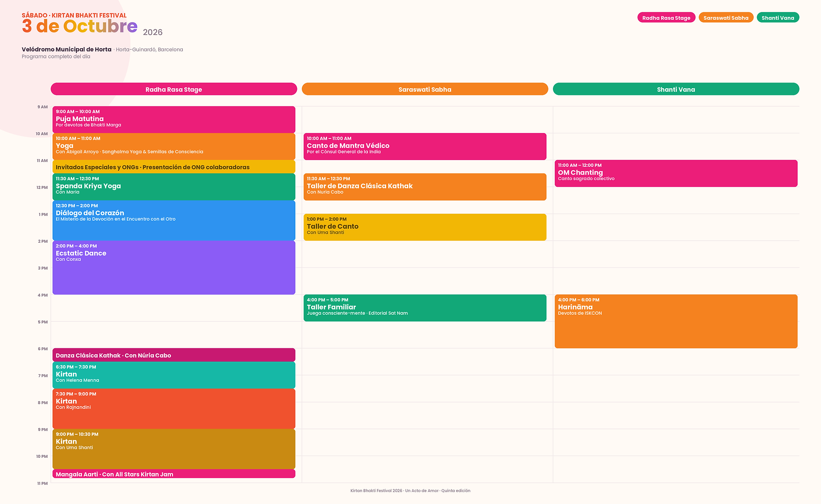
Task: Select the Ecstatic Dance event with Conxa
Action: (174, 268)
